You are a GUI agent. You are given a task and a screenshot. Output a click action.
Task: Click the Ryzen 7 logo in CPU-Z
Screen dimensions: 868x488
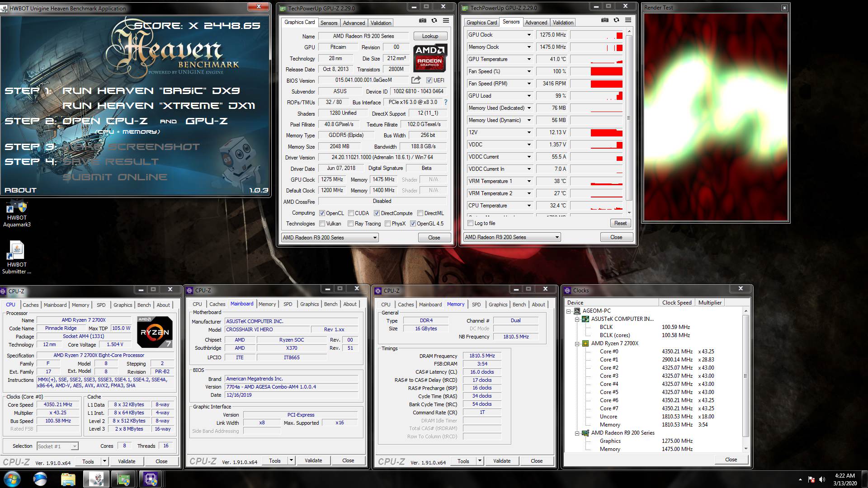click(155, 332)
